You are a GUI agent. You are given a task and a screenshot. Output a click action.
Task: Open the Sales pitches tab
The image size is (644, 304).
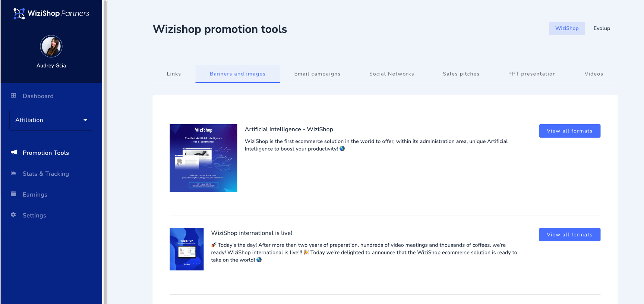point(461,74)
